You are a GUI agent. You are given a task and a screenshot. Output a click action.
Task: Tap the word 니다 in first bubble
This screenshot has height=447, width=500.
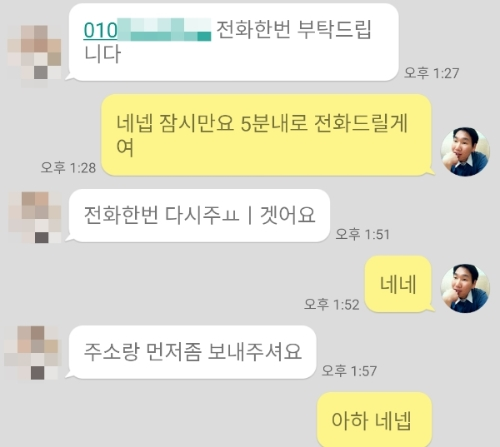coord(102,54)
